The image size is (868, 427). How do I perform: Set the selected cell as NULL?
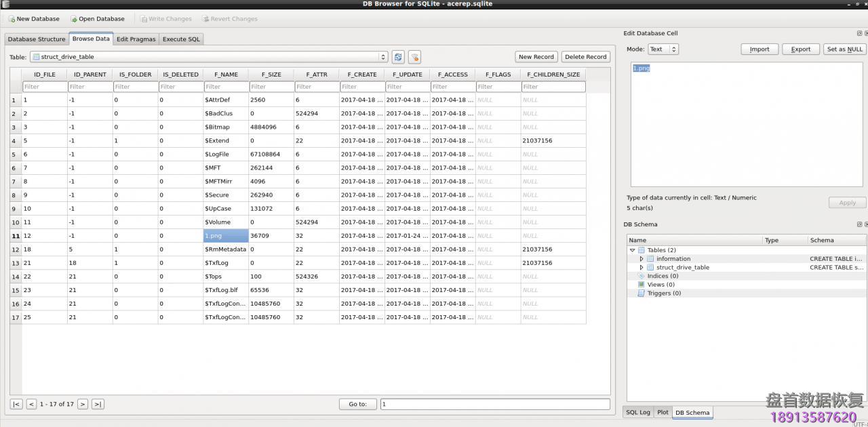(x=844, y=49)
